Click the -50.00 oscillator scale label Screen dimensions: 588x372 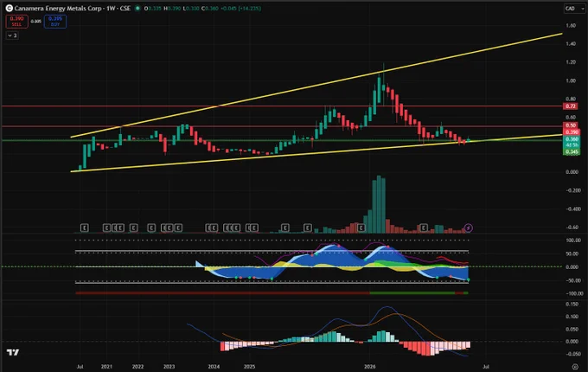click(572, 280)
